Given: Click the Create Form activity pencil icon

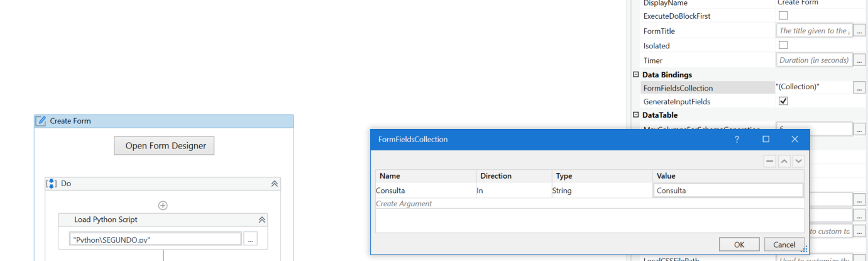Looking at the screenshot, I should click(x=41, y=121).
